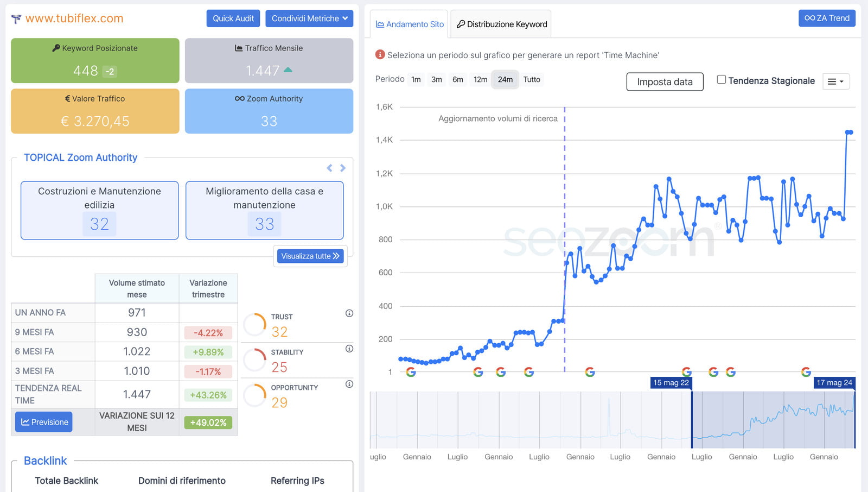
Task: Select the 12m period option
Action: pyautogui.click(x=480, y=79)
